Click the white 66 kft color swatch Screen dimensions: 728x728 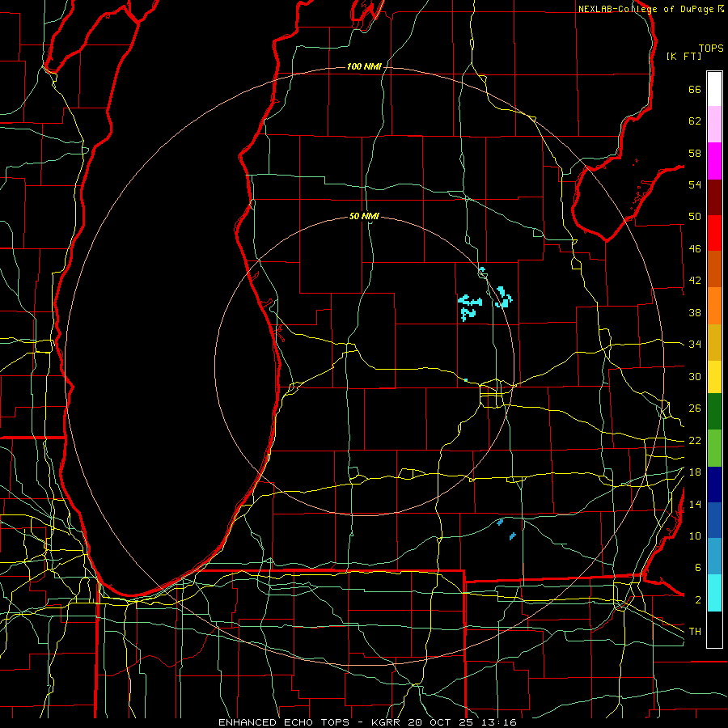point(714,89)
